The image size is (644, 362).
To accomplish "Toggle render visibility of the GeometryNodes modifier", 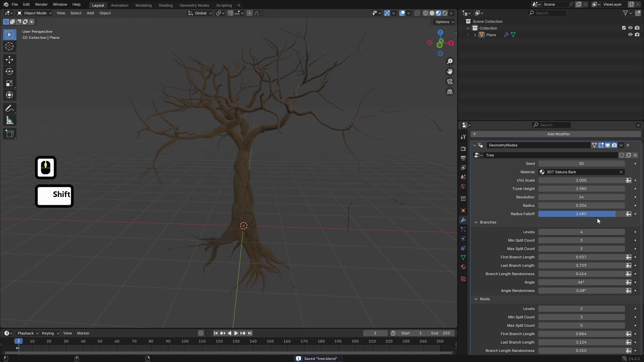I will tap(614, 145).
